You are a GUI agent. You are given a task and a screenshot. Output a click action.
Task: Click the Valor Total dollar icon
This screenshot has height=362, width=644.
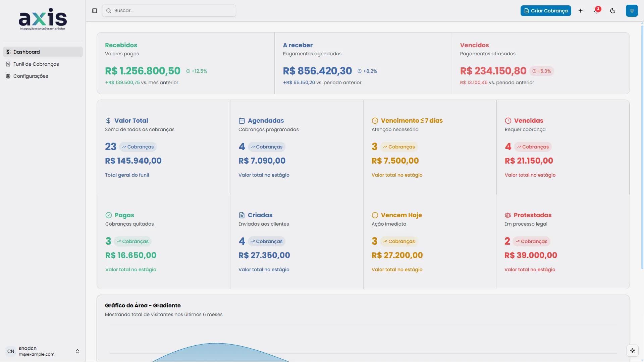click(x=108, y=121)
